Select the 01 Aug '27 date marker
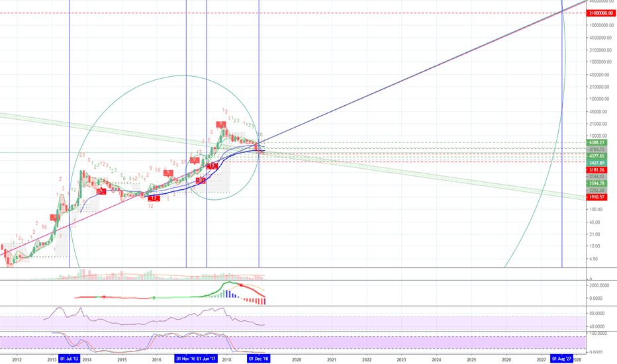 pos(561,359)
